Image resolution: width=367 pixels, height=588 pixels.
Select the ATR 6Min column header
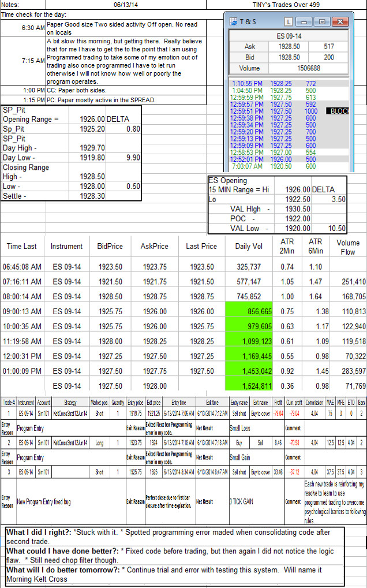pyautogui.click(x=315, y=247)
